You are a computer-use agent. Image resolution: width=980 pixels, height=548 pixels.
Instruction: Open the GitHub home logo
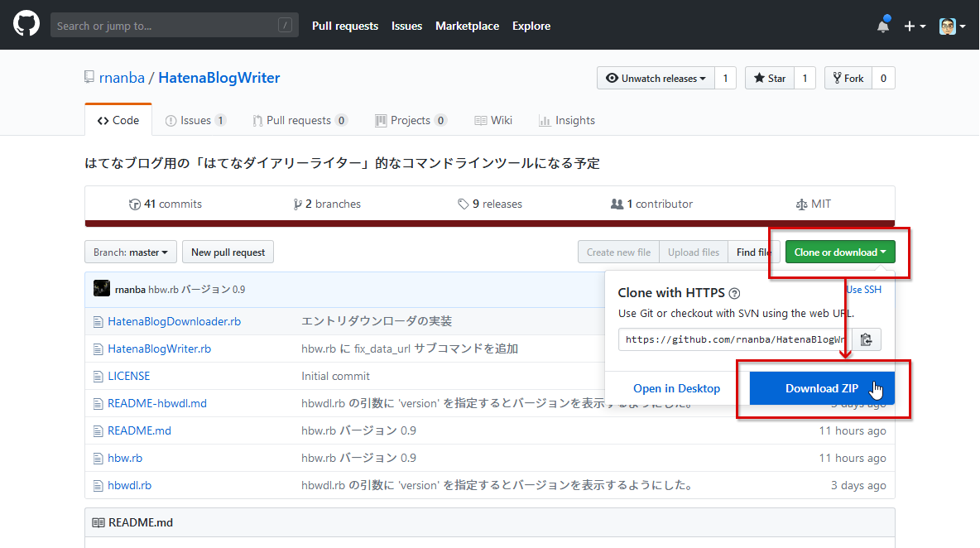[26, 25]
